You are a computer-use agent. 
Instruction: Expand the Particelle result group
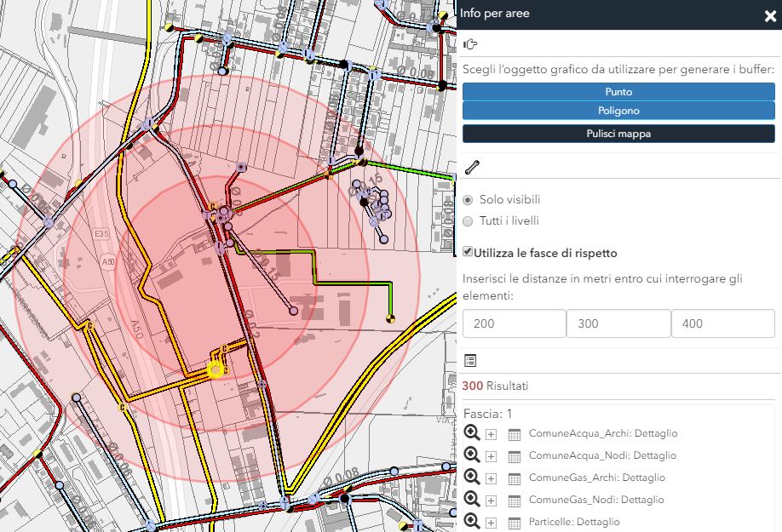pyautogui.click(x=492, y=523)
